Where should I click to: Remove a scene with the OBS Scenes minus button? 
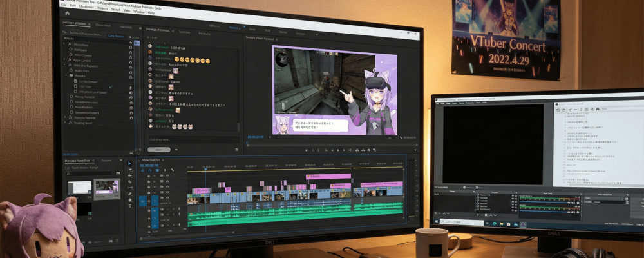(x=439, y=213)
